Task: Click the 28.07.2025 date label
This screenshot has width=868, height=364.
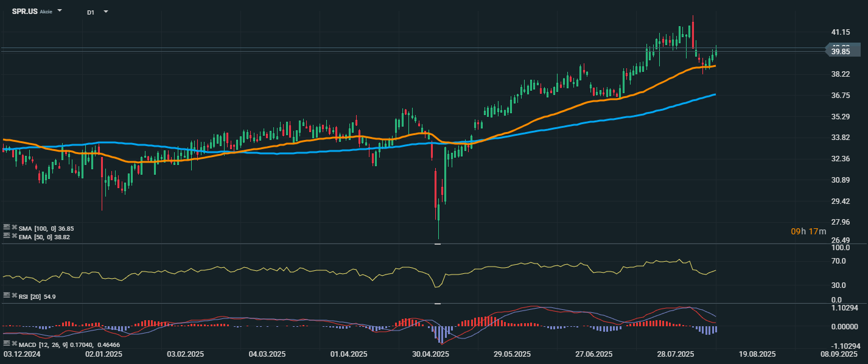Action: (676, 354)
